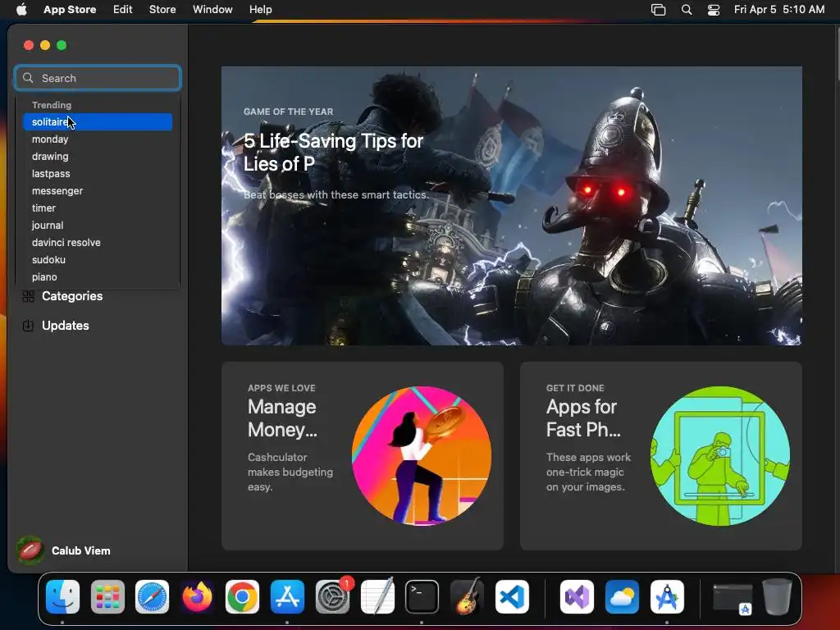The height and width of the screenshot is (630, 840).
Task: Click the green photographer circular artwork
Action: pos(720,456)
